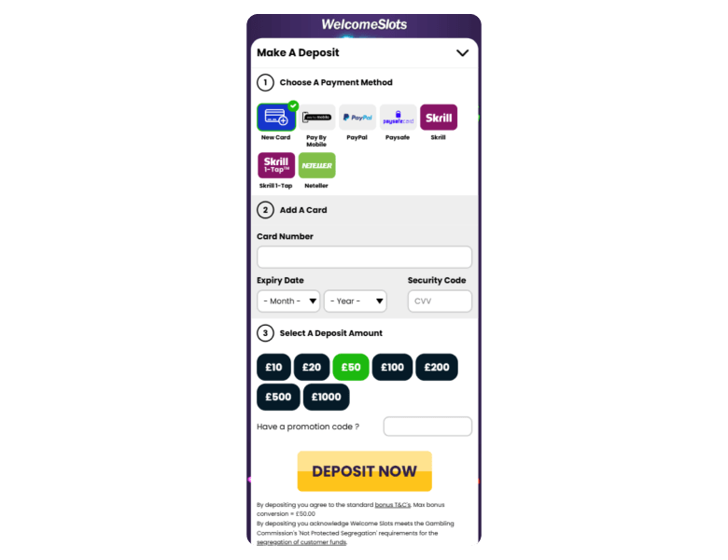
Task: Click the WelcomeSlots logo
Action: [364, 24]
